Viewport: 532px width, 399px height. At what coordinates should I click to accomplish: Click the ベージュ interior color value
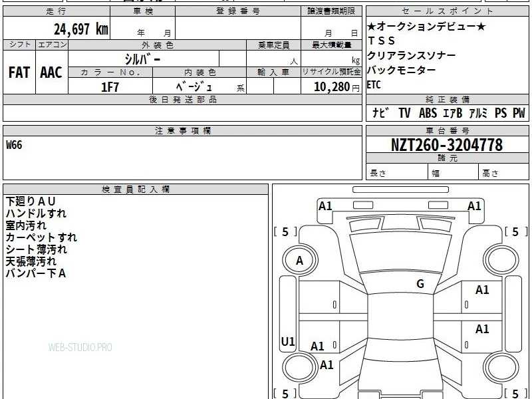click(194, 86)
